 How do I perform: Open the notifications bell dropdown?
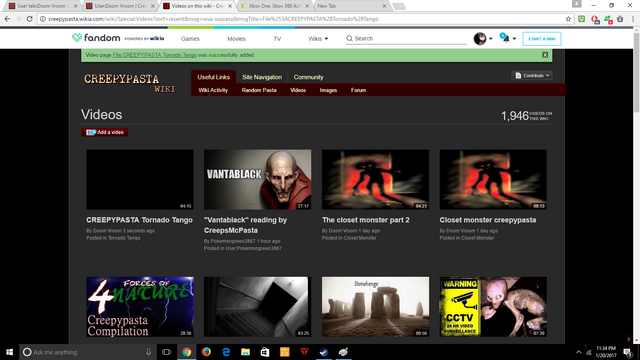click(508, 38)
